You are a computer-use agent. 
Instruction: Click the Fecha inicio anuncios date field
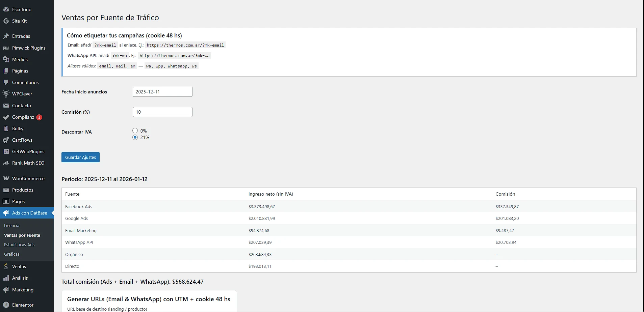162,91
